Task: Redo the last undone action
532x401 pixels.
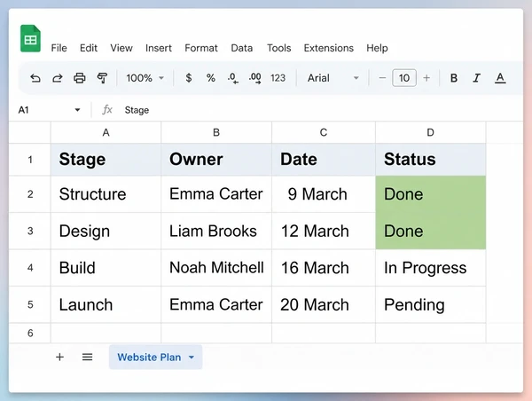Action: point(58,78)
